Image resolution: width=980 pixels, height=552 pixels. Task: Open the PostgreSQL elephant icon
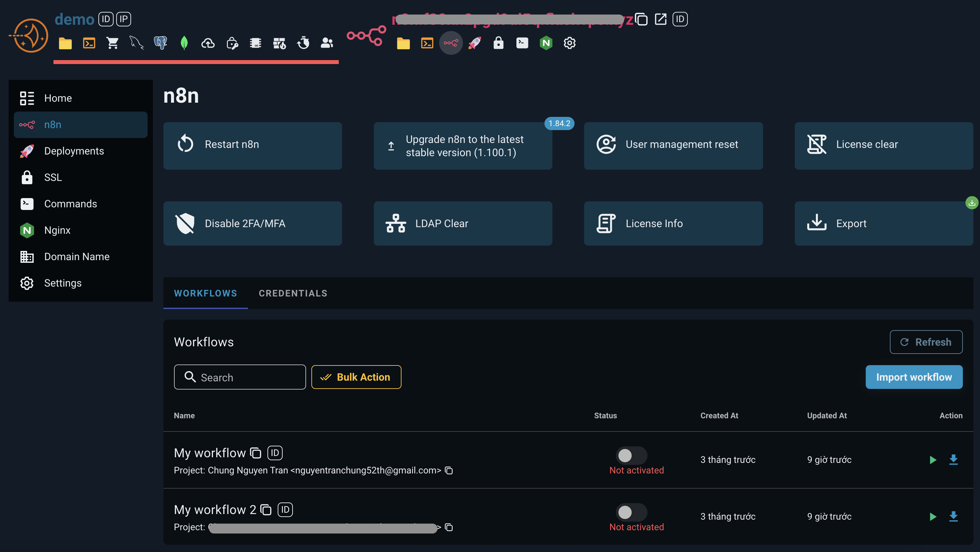[160, 43]
